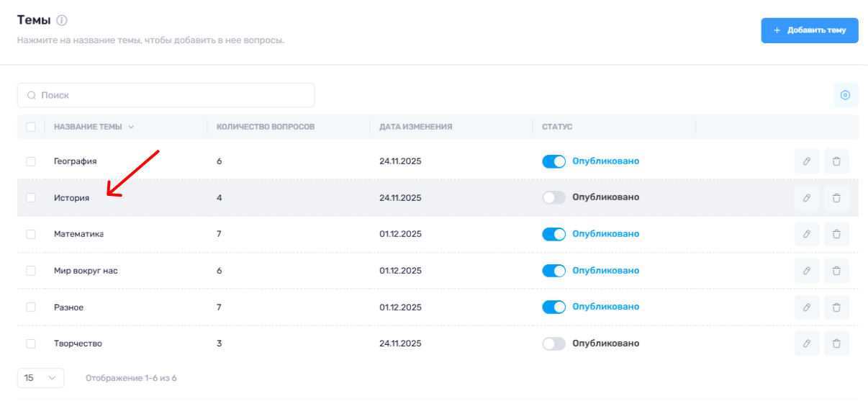Open the Математика topic

[79, 234]
